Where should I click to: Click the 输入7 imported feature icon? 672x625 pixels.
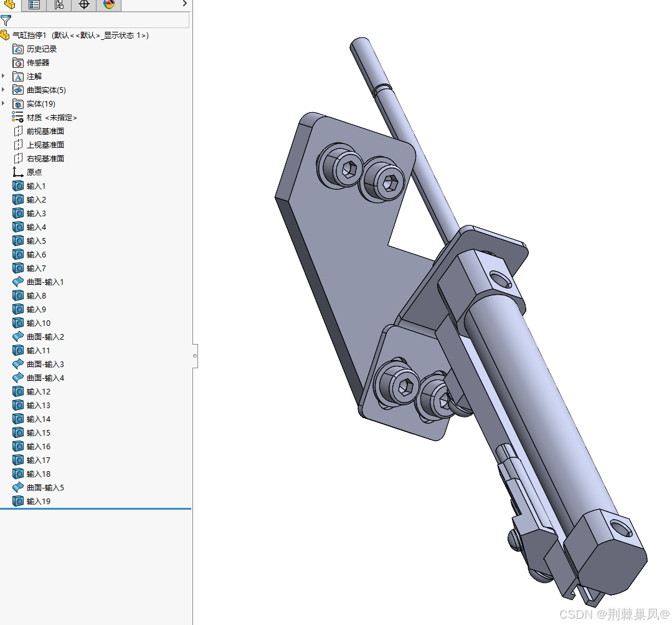click(x=18, y=269)
